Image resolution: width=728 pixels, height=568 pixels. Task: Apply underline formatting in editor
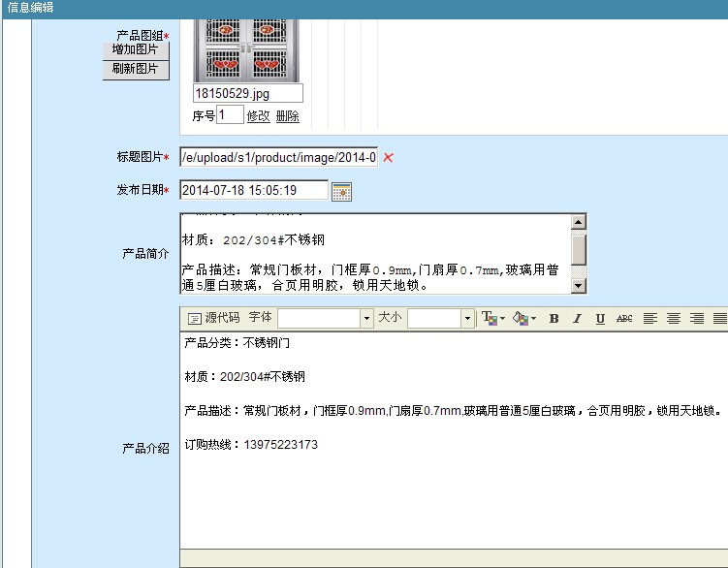(x=600, y=318)
